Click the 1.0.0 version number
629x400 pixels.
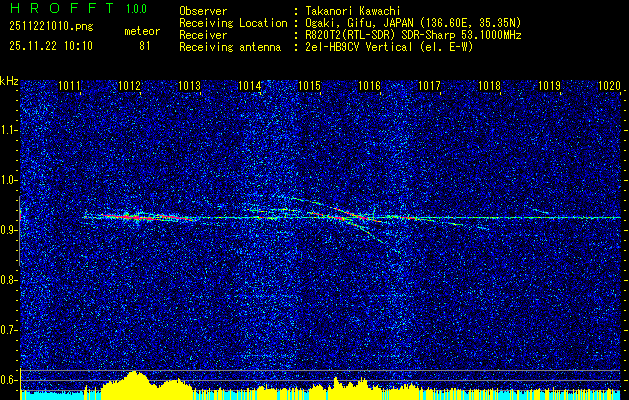(136, 9)
